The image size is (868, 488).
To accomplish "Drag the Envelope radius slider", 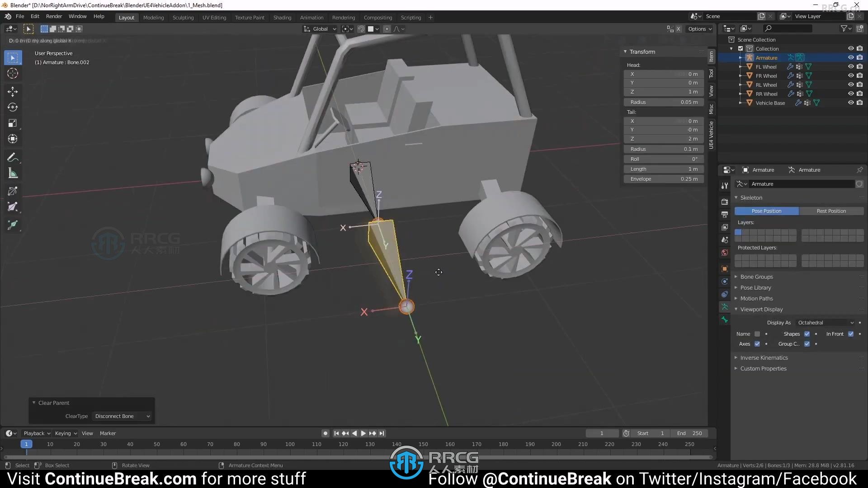I will (664, 179).
